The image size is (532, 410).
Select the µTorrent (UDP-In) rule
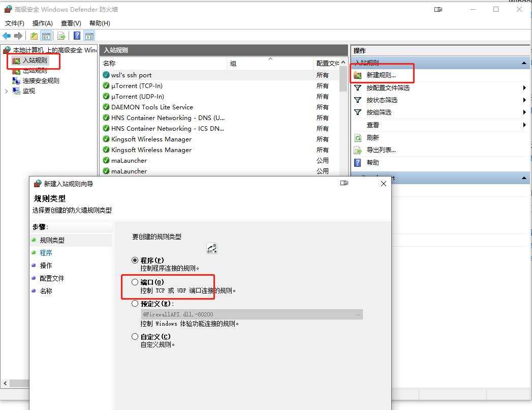click(x=220, y=97)
